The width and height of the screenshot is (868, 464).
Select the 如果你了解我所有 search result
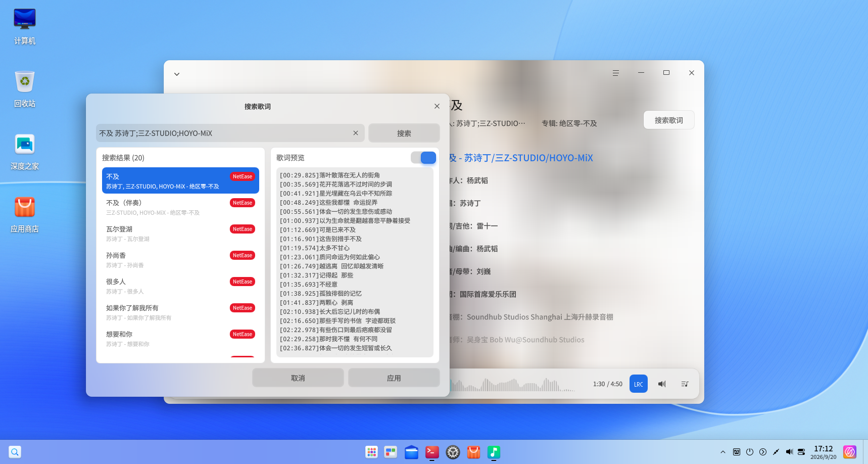pyautogui.click(x=180, y=312)
